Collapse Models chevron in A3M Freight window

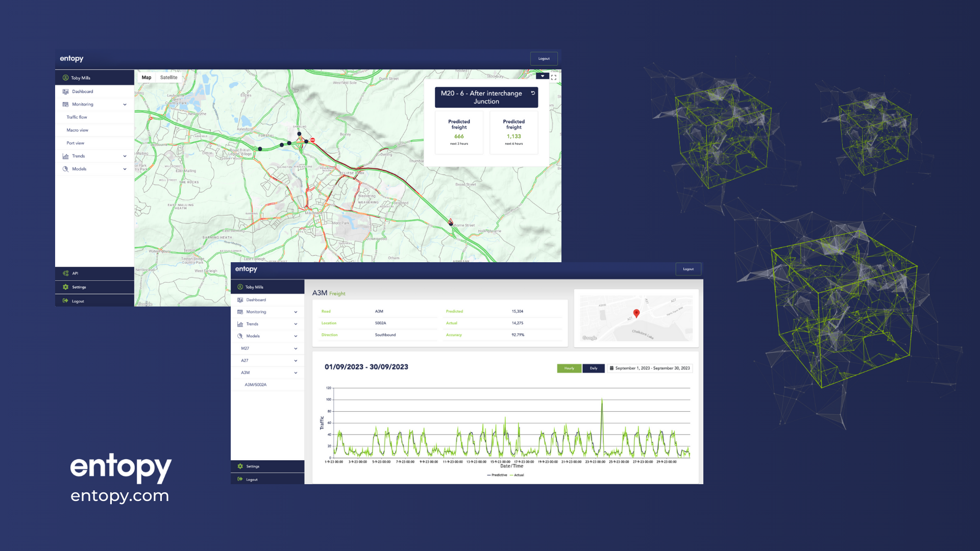tap(296, 336)
